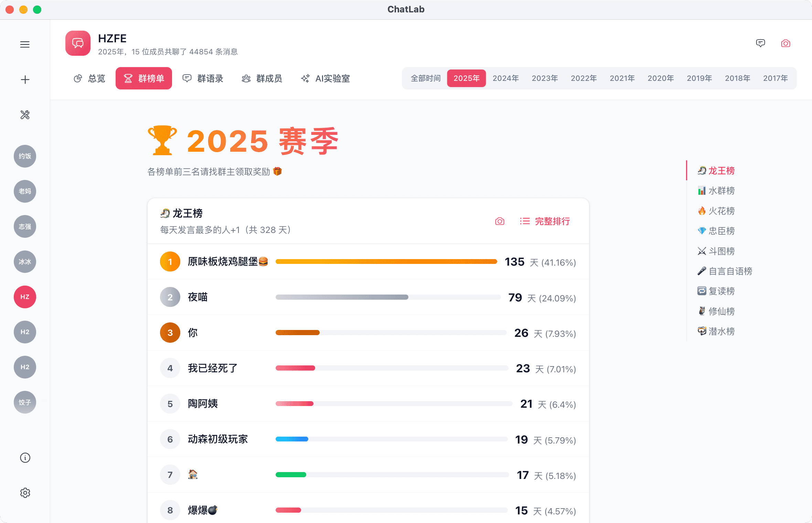
Task: Open the sidebar hamburger menu icon
Action: tap(25, 44)
